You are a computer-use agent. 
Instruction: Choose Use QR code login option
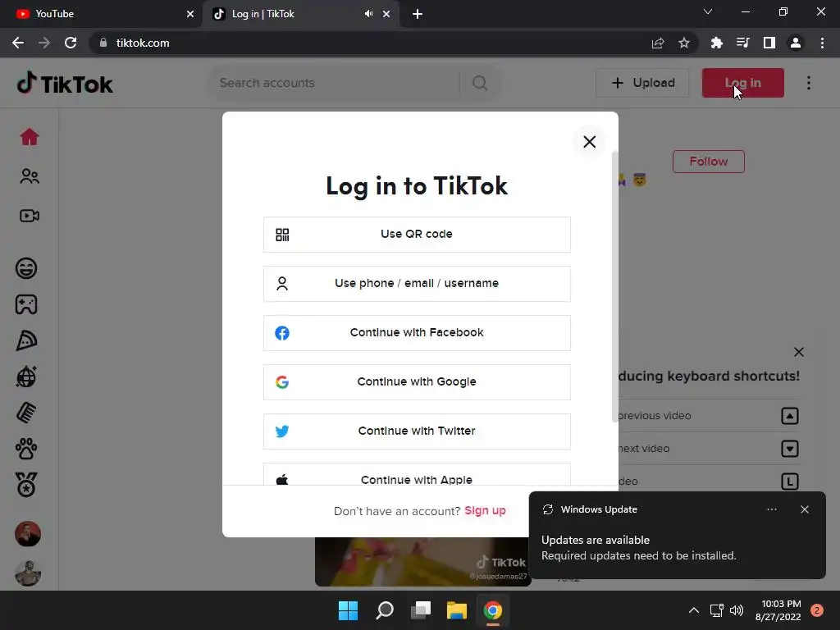[x=417, y=234]
